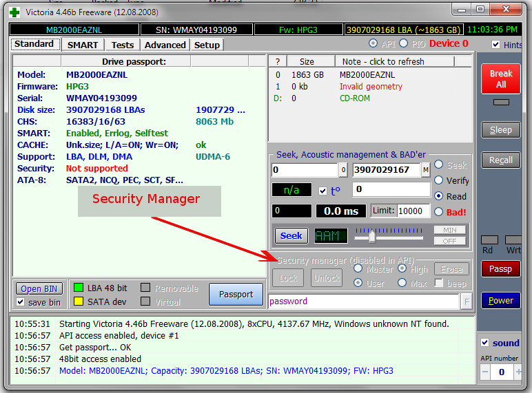Viewport: 532px width, 393px height.
Task: Adjust the acoustic management slider
Action: point(372,236)
